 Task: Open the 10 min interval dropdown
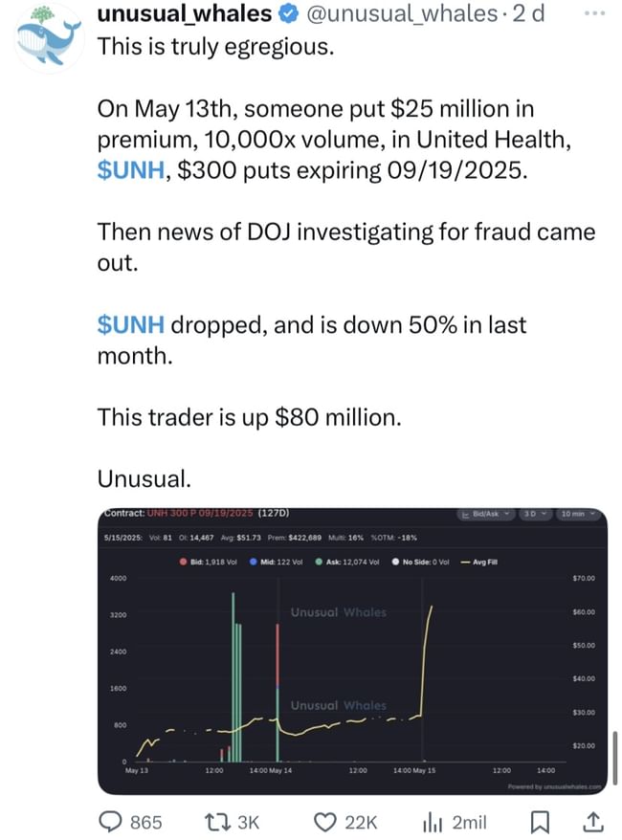click(577, 515)
